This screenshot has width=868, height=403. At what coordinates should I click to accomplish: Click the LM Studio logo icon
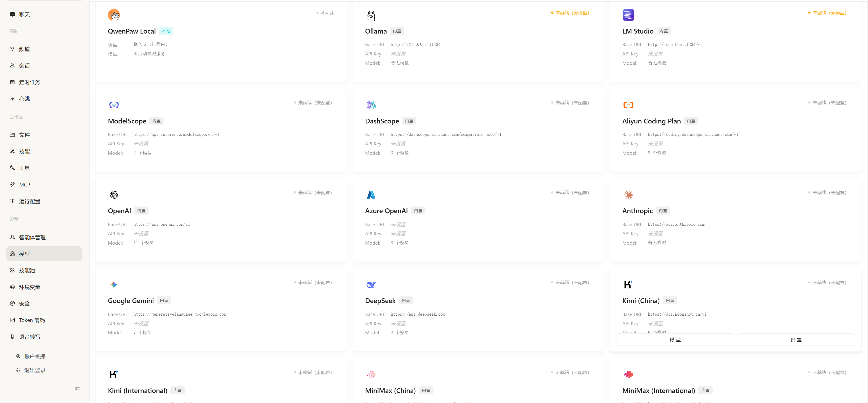628,15
